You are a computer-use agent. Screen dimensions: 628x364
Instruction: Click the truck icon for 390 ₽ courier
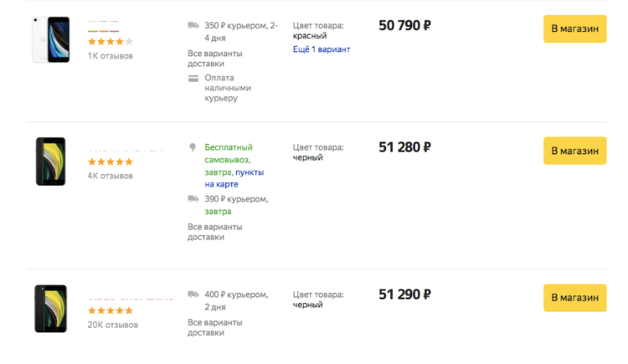pyautogui.click(x=193, y=198)
